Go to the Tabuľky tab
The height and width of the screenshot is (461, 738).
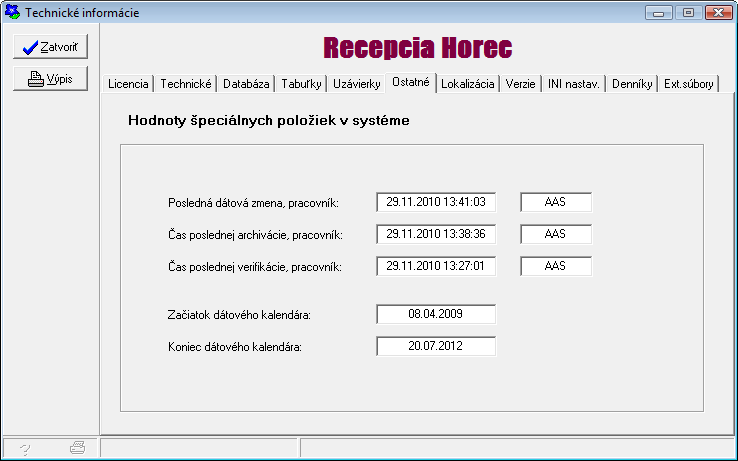(301, 85)
